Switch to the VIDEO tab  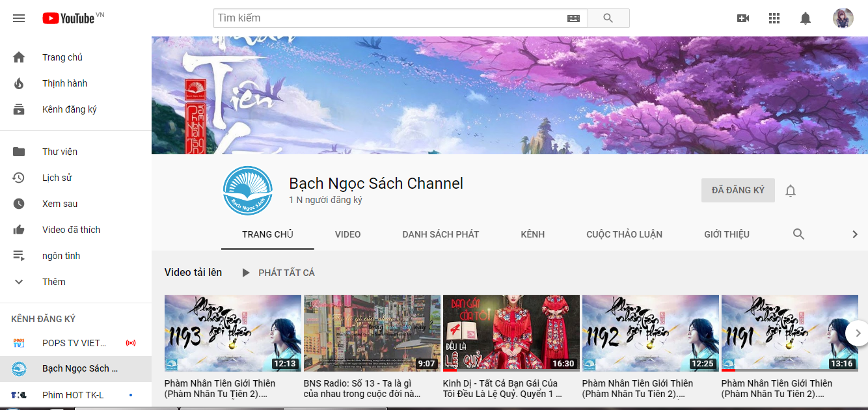pyautogui.click(x=347, y=234)
